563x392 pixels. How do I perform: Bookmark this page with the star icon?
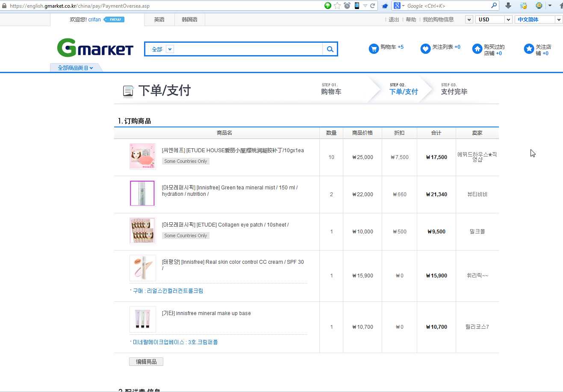337,6
